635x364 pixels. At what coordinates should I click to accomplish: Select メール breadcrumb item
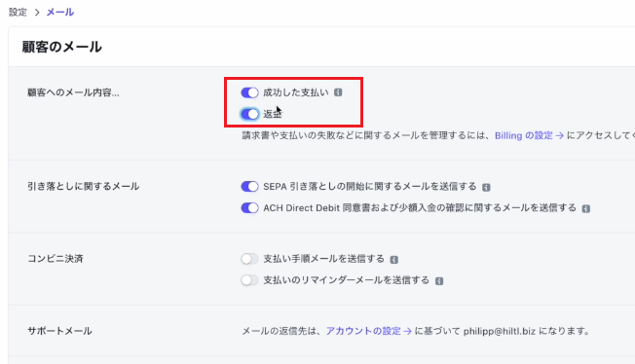[60, 12]
